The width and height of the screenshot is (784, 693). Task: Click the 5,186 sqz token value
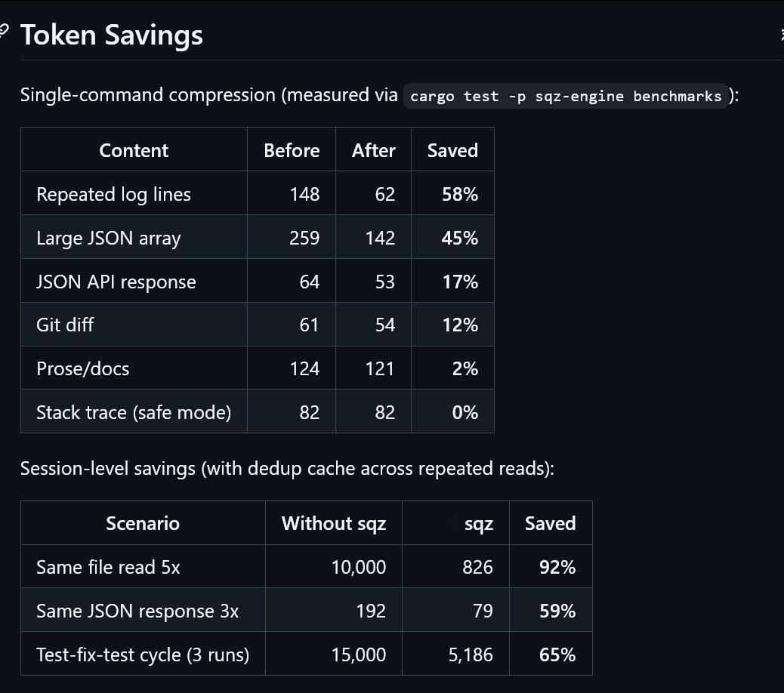pos(471,654)
